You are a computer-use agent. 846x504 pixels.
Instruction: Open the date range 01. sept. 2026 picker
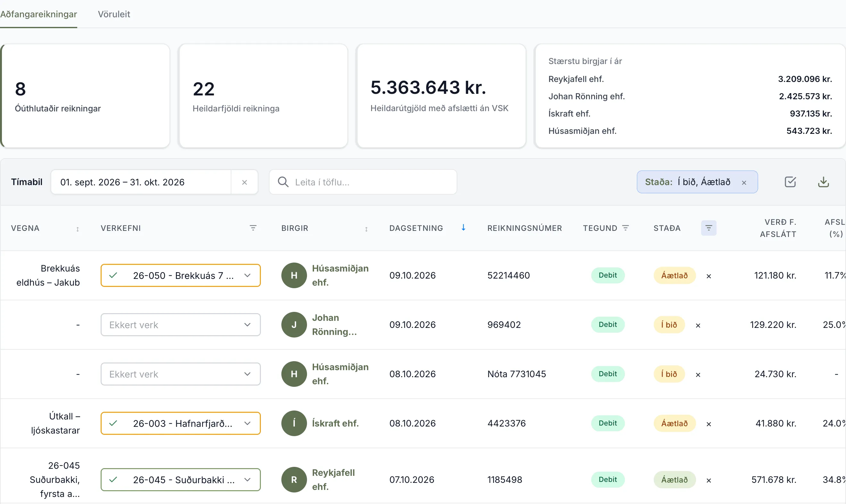tap(141, 183)
